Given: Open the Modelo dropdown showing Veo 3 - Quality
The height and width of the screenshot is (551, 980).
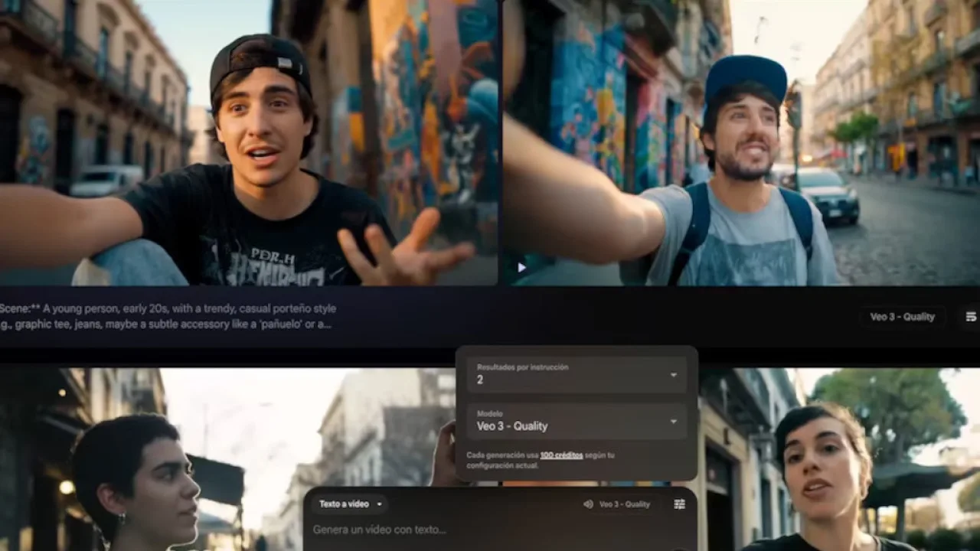Looking at the screenshot, I should (577, 420).
